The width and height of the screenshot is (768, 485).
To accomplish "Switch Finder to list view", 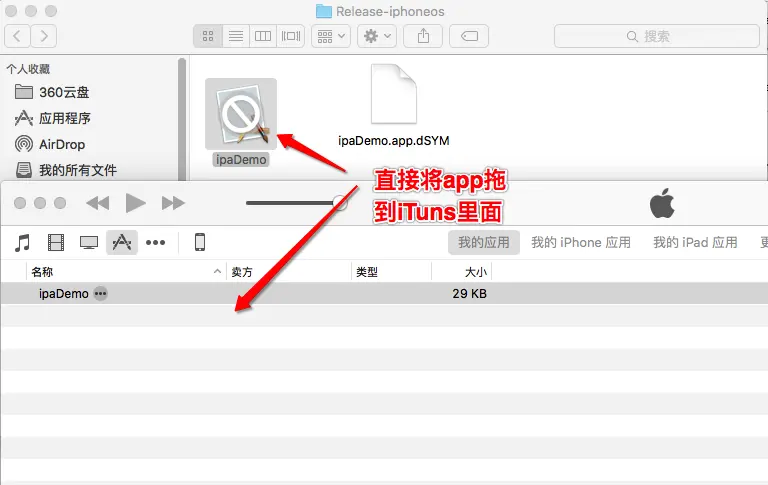I will click(236, 36).
